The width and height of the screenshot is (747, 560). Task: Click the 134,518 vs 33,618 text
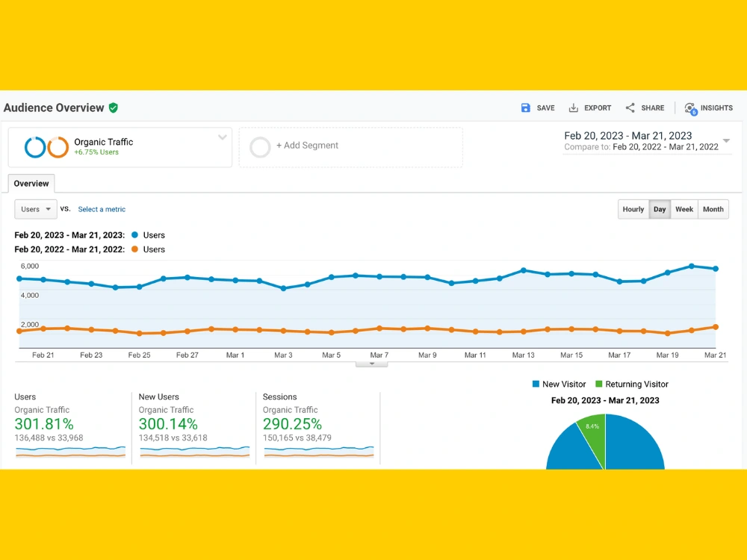click(x=173, y=438)
